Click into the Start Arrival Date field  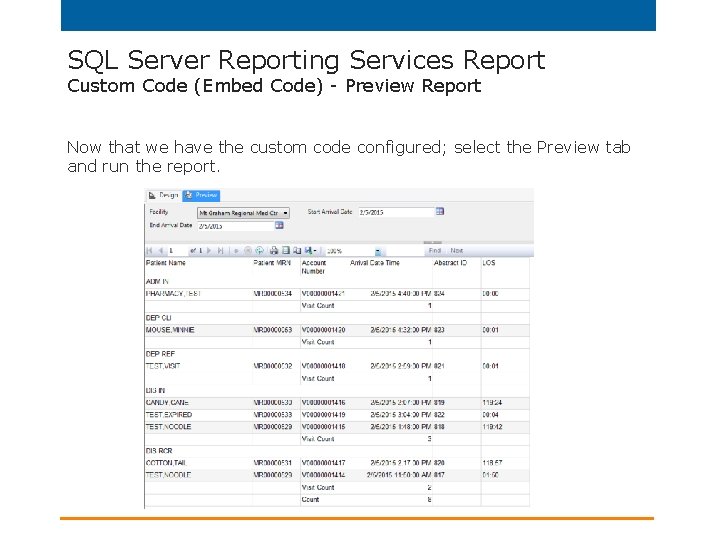[396, 212]
